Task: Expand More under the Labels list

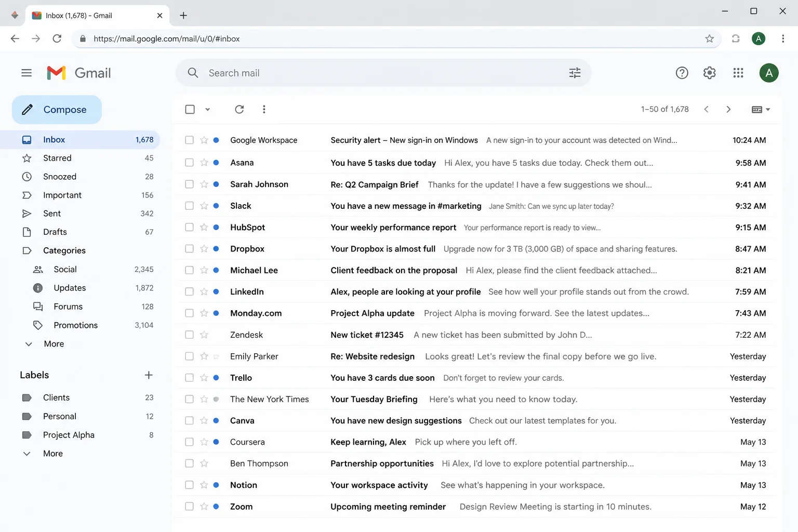Action: click(x=52, y=454)
